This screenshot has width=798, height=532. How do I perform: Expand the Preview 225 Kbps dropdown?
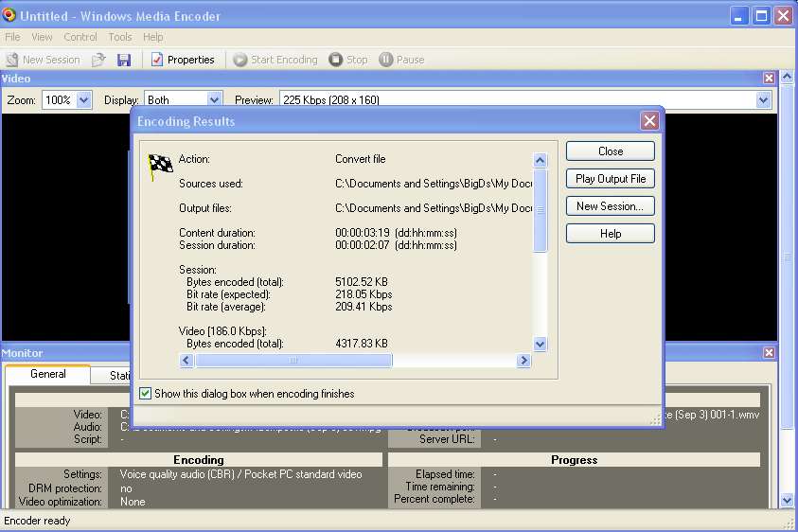(x=763, y=99)
